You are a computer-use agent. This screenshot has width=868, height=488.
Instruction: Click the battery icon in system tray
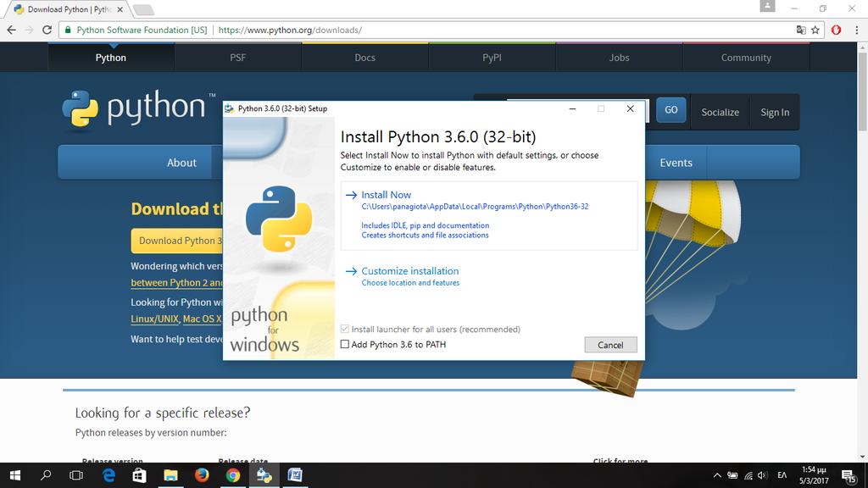tap(732, 475)
